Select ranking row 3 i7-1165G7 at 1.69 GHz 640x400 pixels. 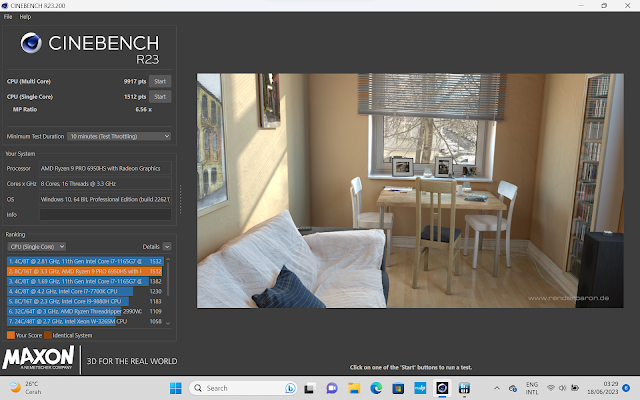[85, 281]
